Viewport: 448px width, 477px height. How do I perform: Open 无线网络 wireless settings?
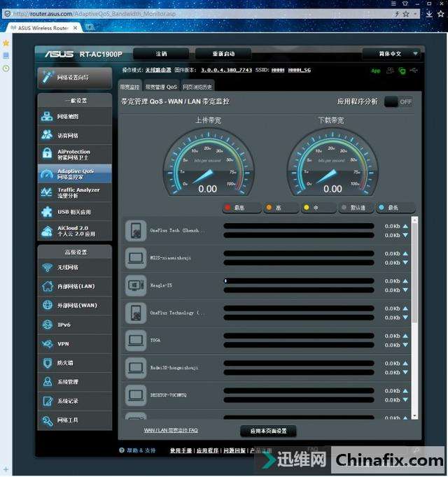click(x=75, y=267)
